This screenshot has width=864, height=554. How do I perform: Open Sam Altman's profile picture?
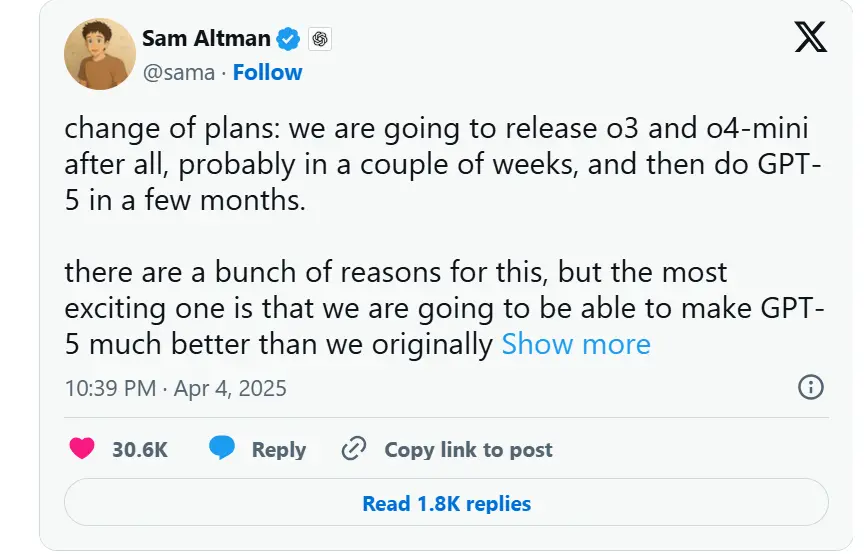[x=100, y=54]
